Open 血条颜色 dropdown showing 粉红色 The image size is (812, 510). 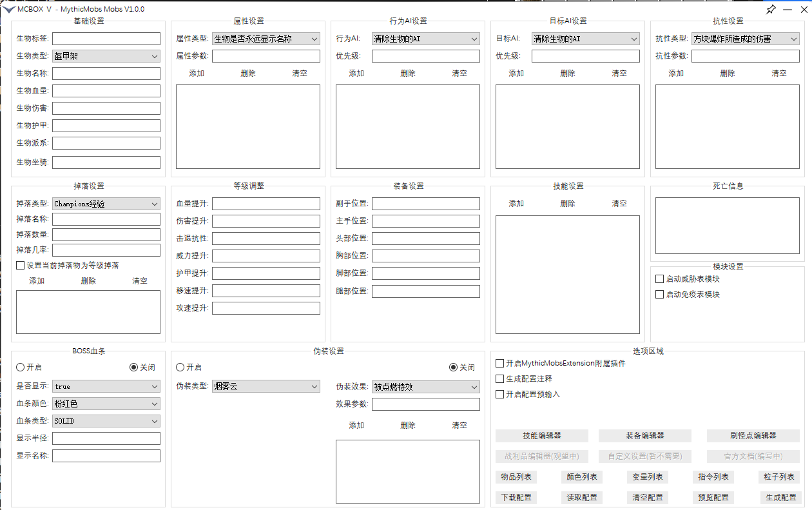(106, 404)
